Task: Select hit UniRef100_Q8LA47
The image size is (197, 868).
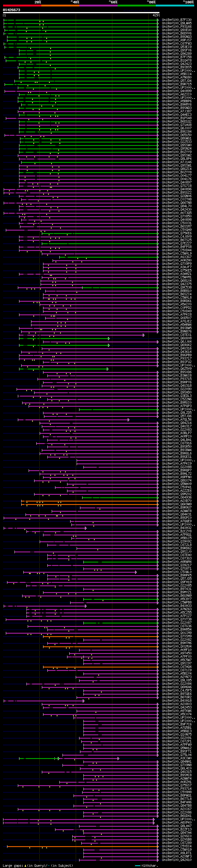Action: pos(177,826)
